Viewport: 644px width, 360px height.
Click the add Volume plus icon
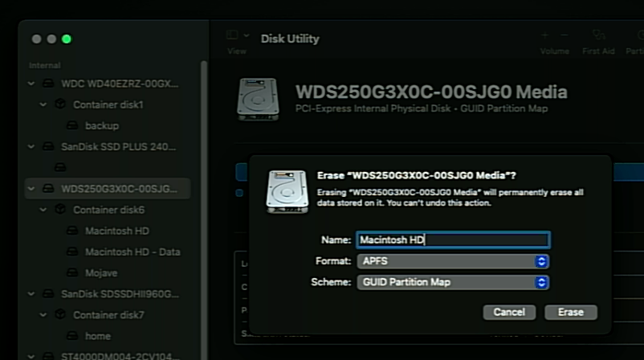click(545, 35)
